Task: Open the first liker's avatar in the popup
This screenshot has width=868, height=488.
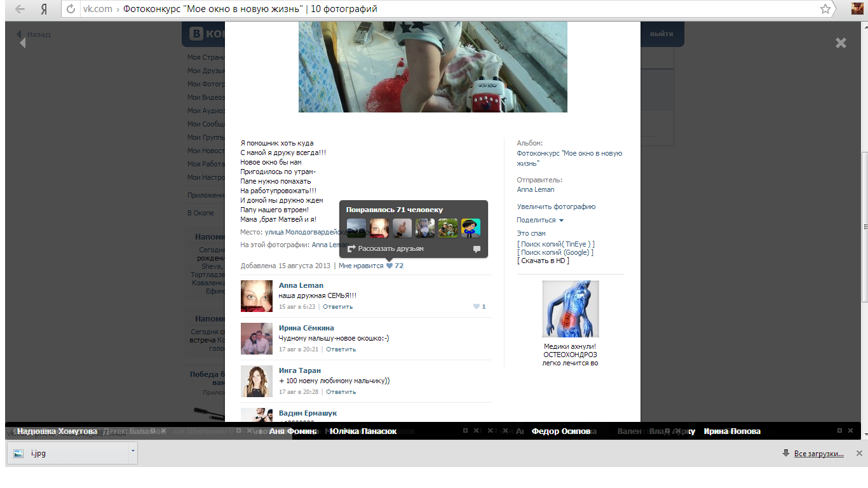Action: point(356,228)
